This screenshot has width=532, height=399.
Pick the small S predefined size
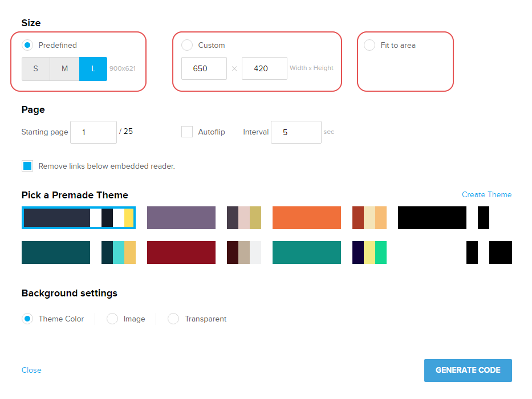click(x=35, y=69)
